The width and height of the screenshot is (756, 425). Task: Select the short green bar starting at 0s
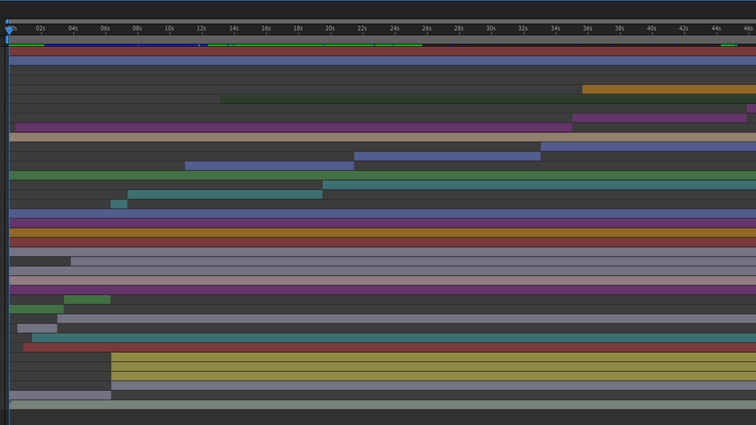click(37, 309)
